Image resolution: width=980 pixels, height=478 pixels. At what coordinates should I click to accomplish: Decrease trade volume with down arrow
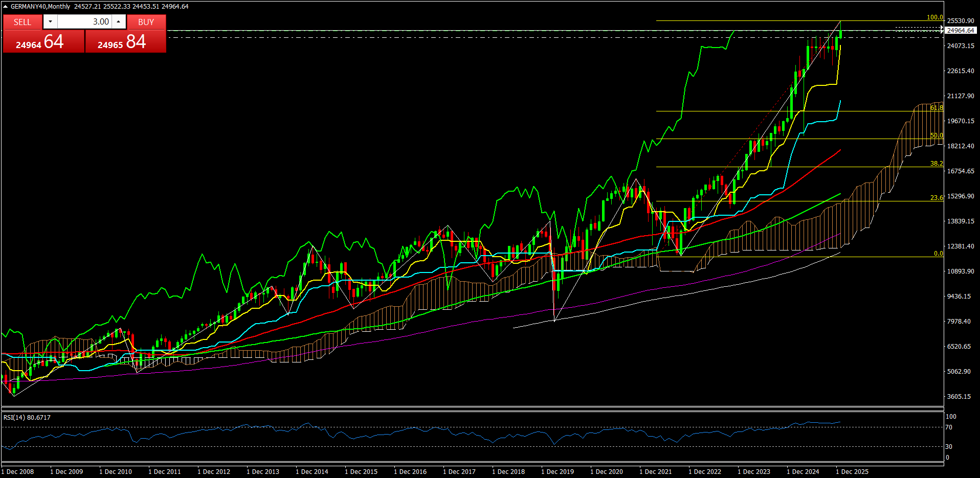point(50,21)
